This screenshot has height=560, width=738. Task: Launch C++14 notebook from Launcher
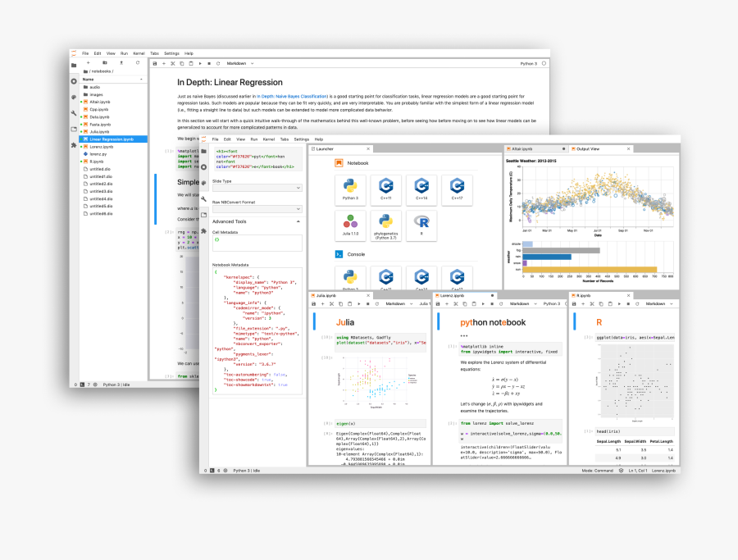coord(421,189)
